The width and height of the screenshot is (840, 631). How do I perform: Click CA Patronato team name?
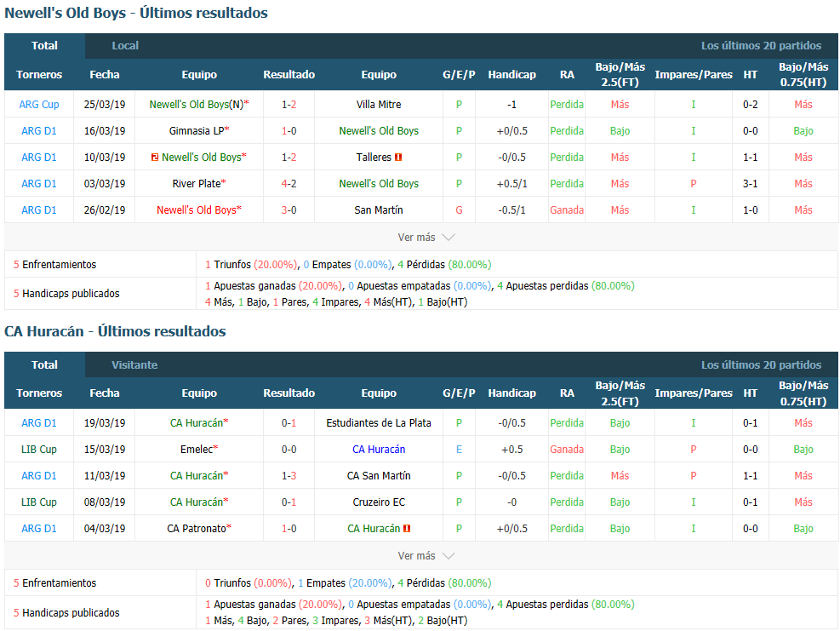[197, 529]
